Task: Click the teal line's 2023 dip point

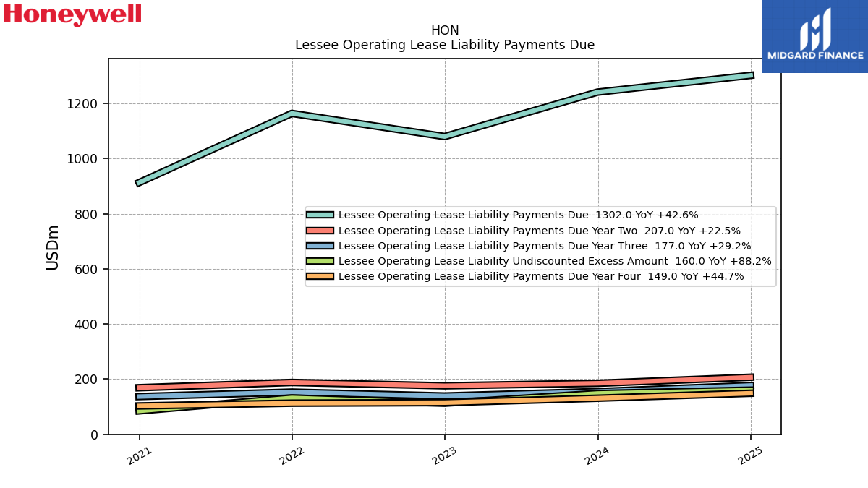Action: point(445,136)
